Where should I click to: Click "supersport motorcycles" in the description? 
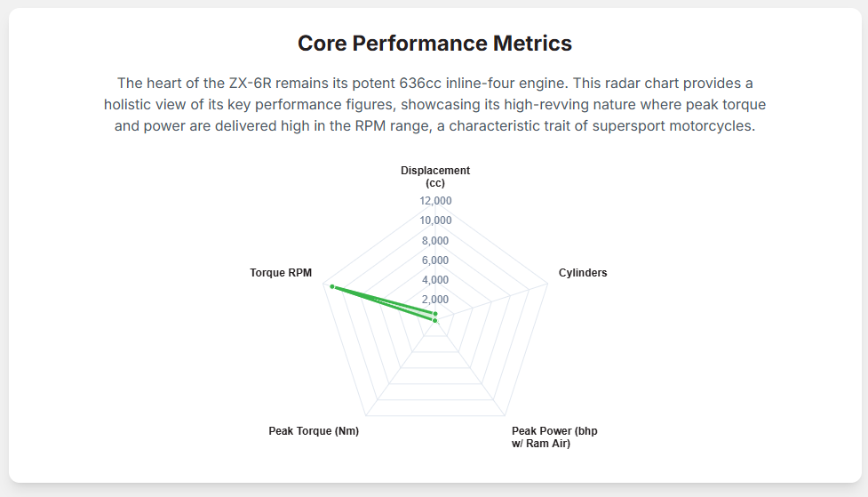tap(676, 126)
